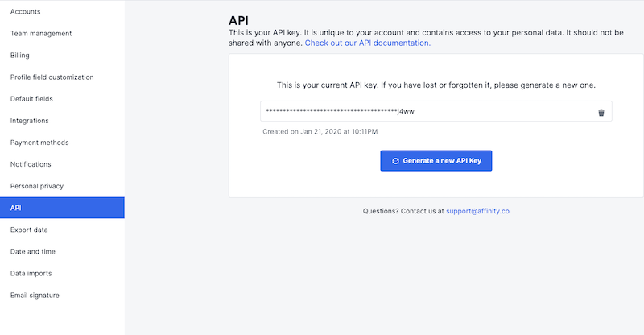Select Email signature settings
The image size is (644, 335).
(x=35, y=295)
